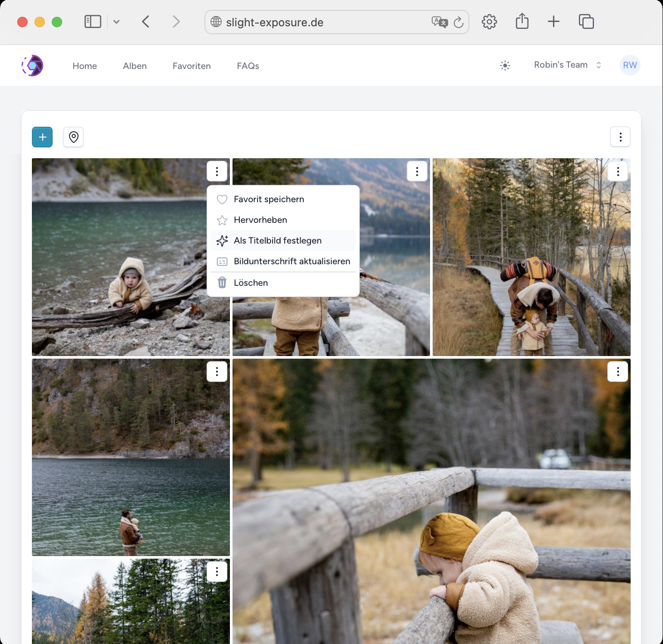Click the browser share icon
663x644 pixels.
[522, 22]
